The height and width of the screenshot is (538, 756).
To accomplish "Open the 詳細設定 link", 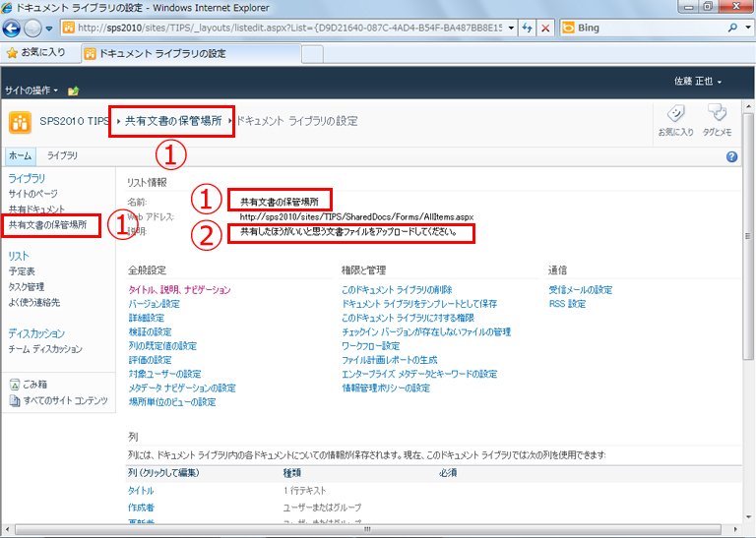I will [147, 318].
